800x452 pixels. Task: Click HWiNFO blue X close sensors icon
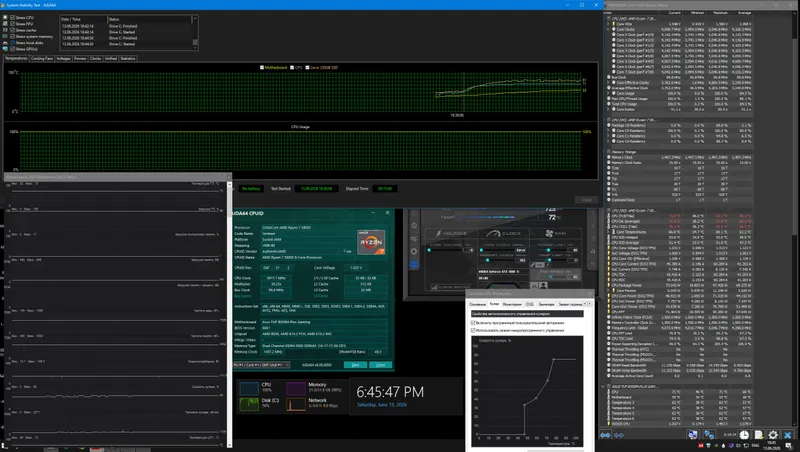click(x=788, y=435)
